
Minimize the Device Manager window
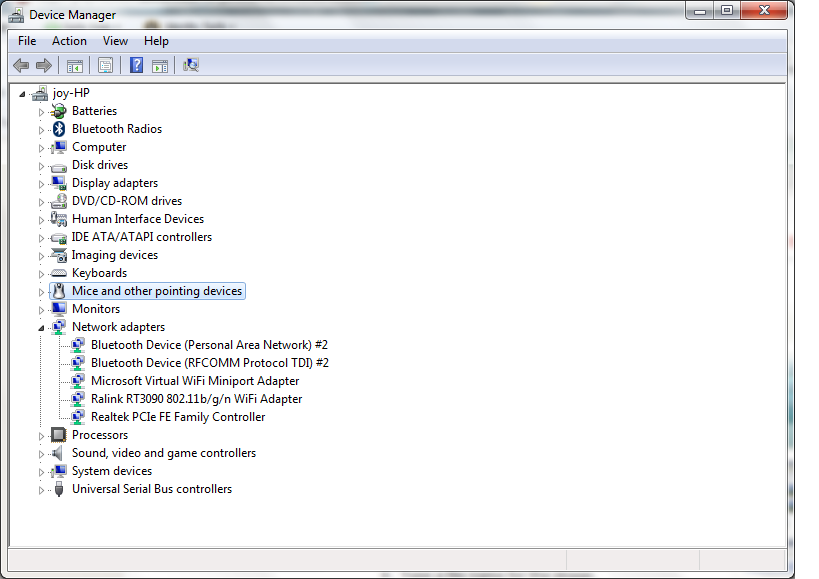click(x=700, y=10)
